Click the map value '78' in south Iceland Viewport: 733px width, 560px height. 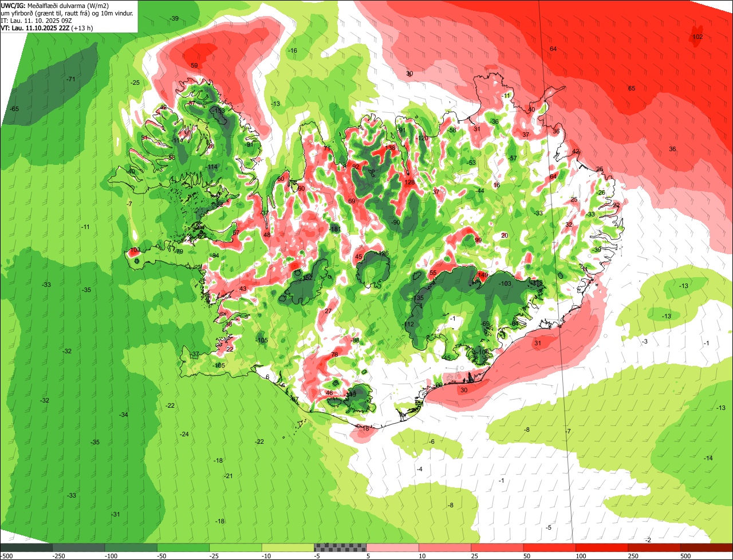(x=334, y=355)
